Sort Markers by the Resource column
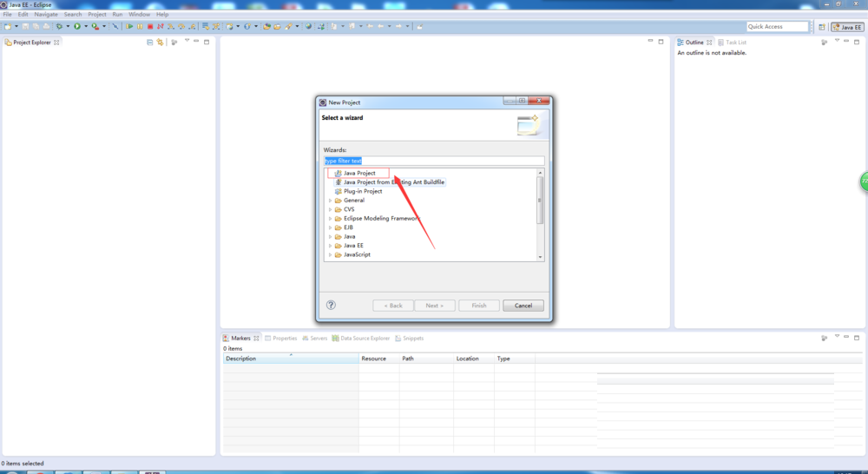Viewport: 868px width, 474px height. point(379,359)
